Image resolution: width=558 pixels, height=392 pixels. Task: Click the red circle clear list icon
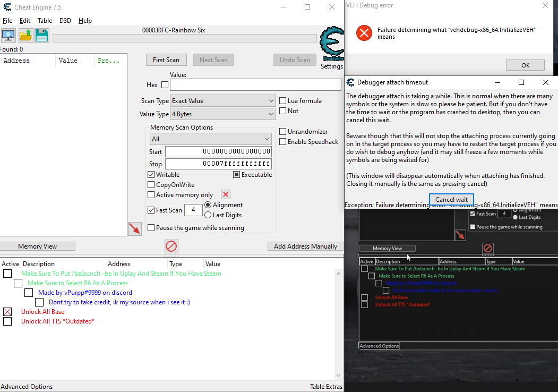click(171, 246)
